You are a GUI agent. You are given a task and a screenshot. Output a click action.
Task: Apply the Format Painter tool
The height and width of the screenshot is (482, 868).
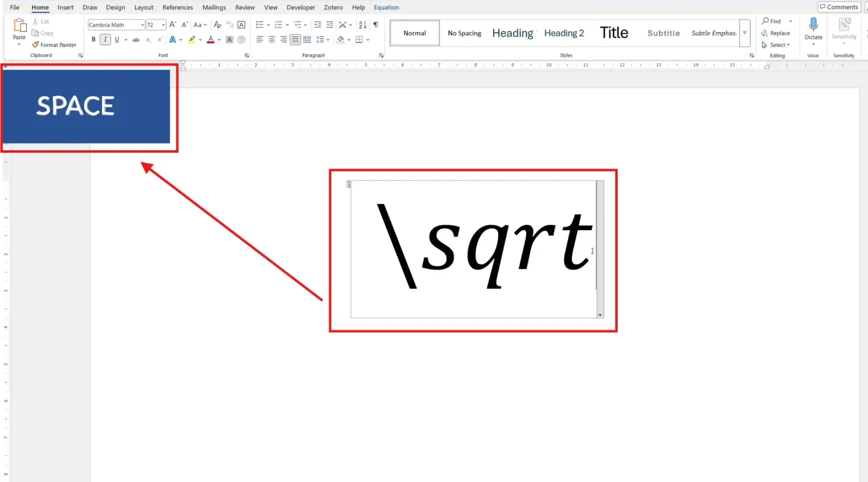click(54, 45)
